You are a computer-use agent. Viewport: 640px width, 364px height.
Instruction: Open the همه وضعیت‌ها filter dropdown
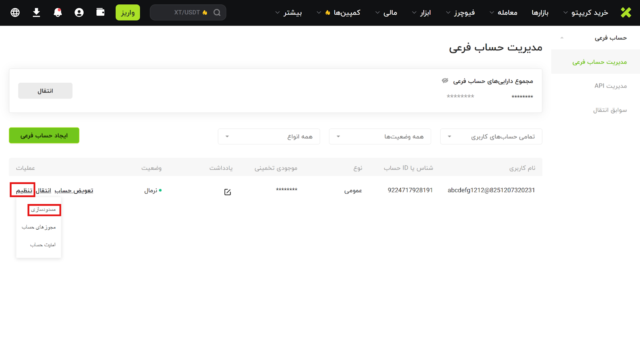(380, 137)
